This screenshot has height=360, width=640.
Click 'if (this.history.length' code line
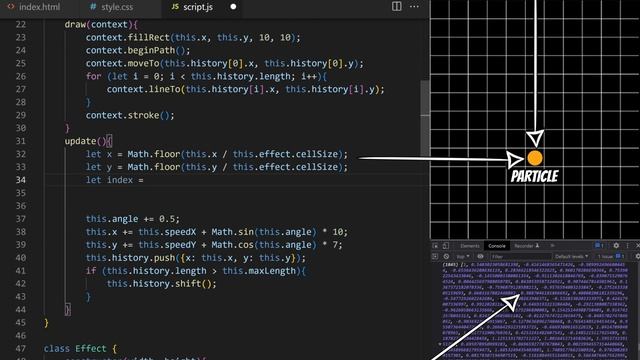pyautogui.click(x=196, y=271)
